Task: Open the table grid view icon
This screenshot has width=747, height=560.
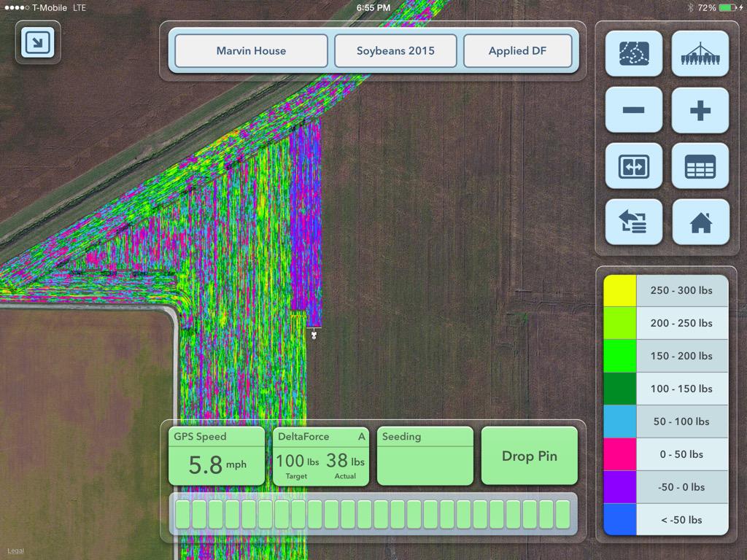Action: [x=700, y=166]
